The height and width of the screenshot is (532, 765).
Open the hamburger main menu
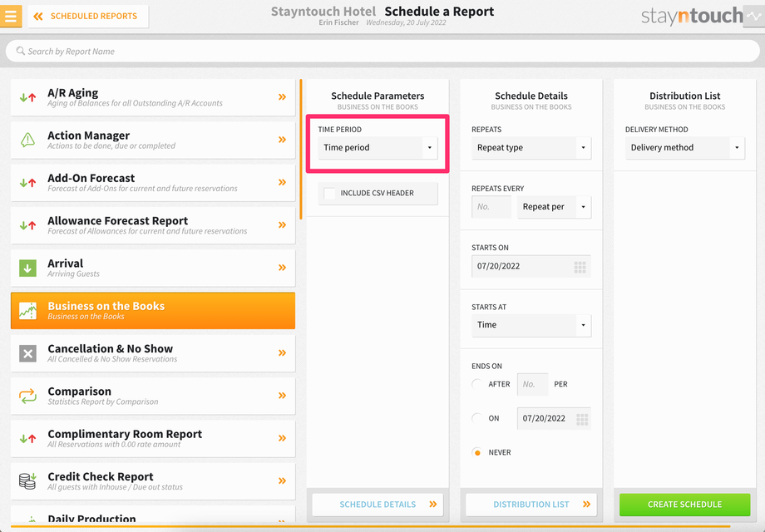(x=11, y=16)
